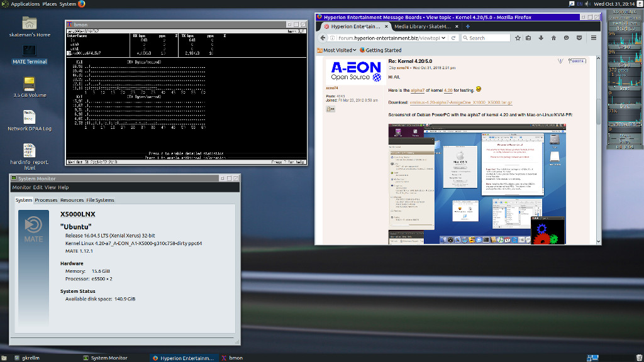The image size is (644, 362).
Task: Click the show desktop icon in taskbar
Action: (x=4, y=358)
